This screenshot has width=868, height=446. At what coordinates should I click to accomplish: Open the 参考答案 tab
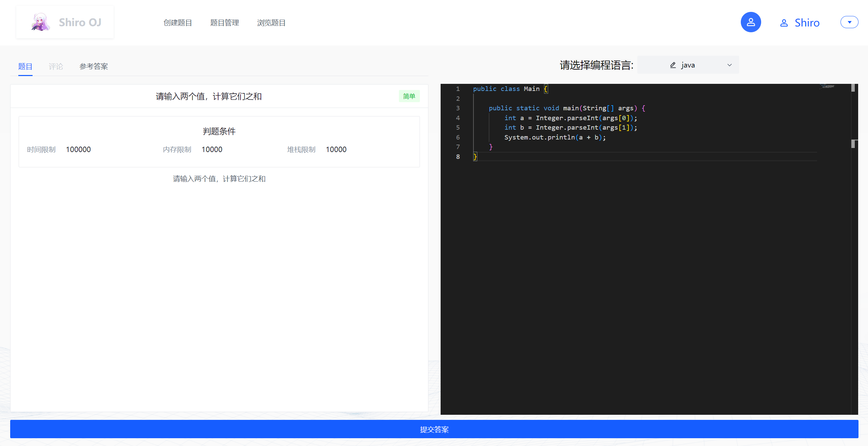point(93,66)
